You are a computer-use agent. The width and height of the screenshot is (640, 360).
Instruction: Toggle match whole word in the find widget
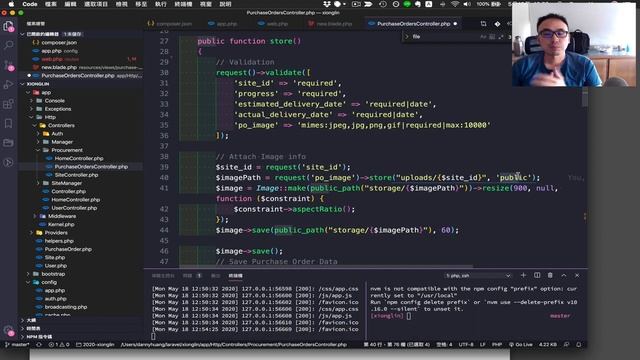[492, 37]
